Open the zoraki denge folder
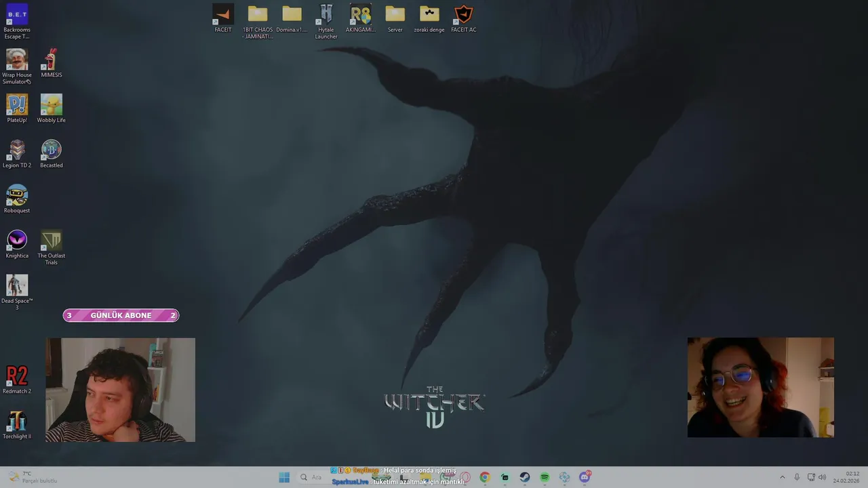 pos(429,18)
